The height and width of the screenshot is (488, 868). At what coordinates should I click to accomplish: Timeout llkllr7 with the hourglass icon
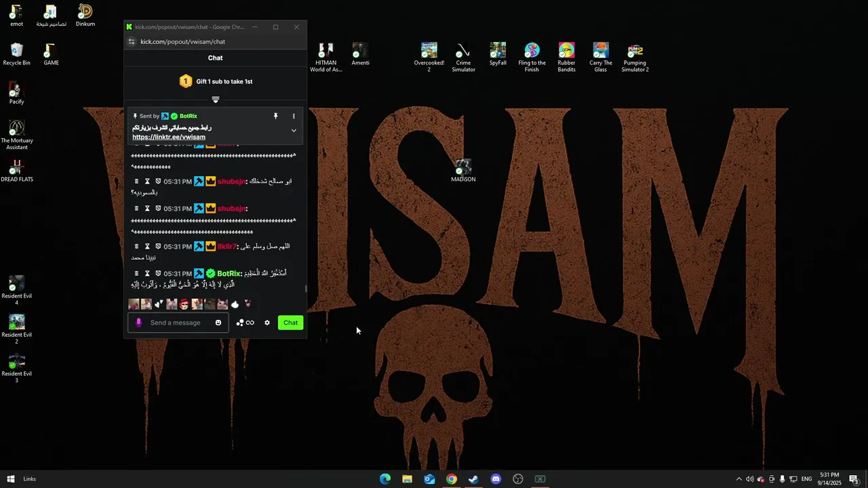click(147, 247)
